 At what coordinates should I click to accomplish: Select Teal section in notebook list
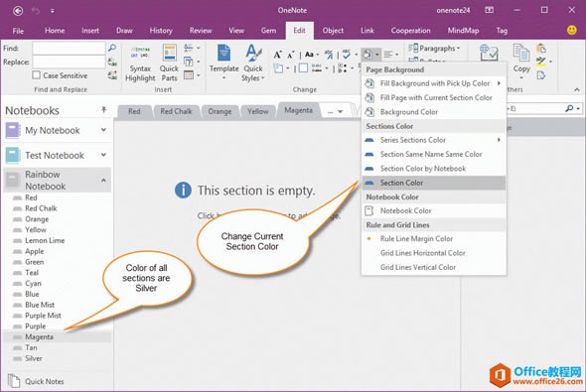[x=32, y=273]
